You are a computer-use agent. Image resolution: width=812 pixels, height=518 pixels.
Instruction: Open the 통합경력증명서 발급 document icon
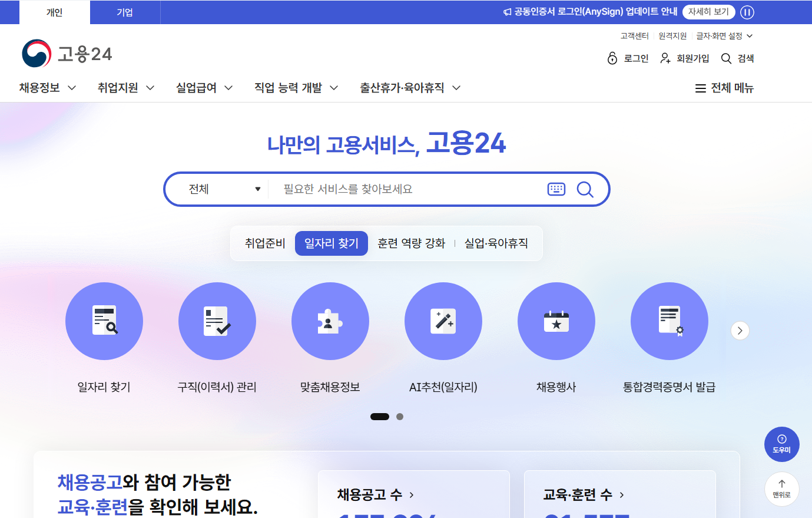(670, 321)
